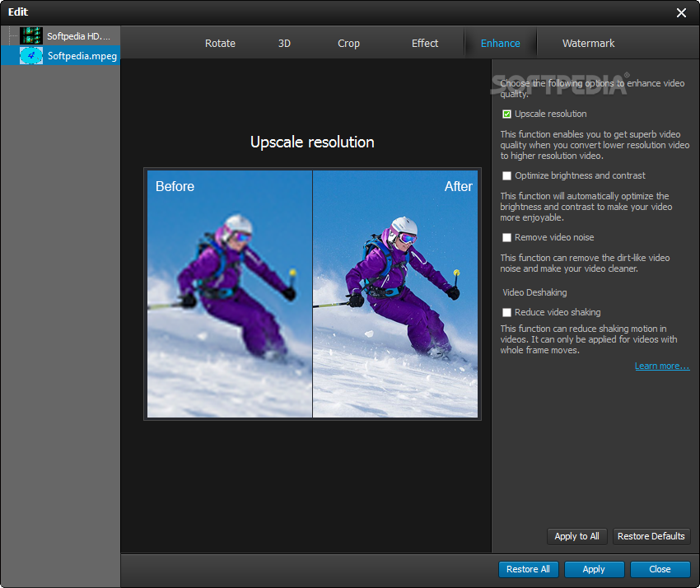Click the Close button at bottom

tap(660, 569)
